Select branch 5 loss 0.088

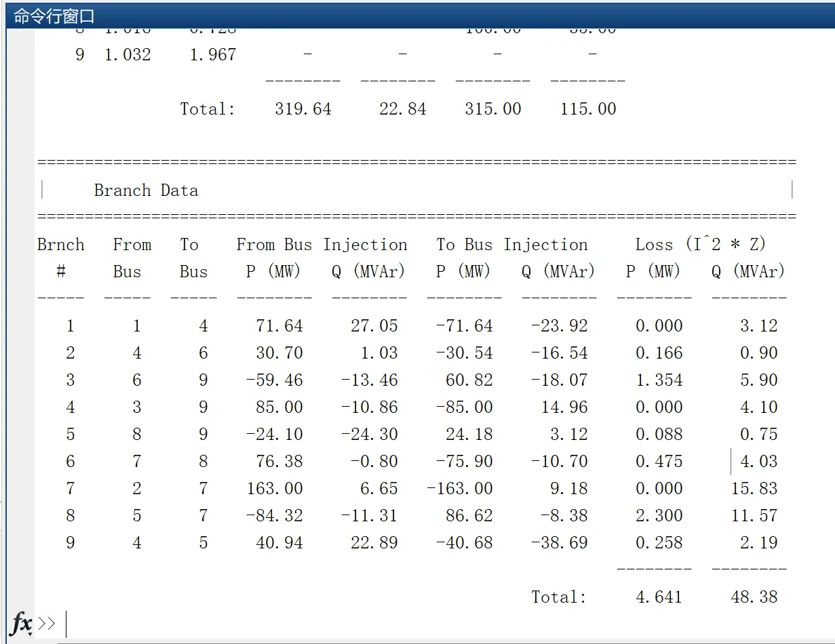659,435
